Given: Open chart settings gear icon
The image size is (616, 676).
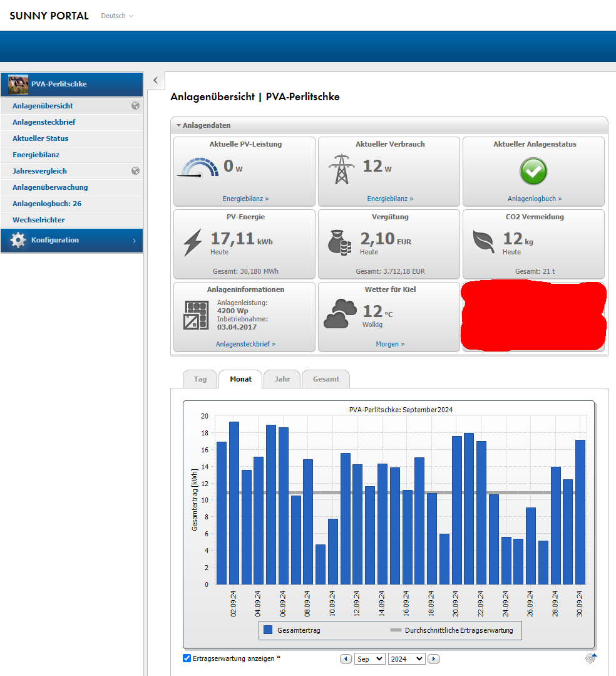Looking at the screenshot, I should pos(590,658).
